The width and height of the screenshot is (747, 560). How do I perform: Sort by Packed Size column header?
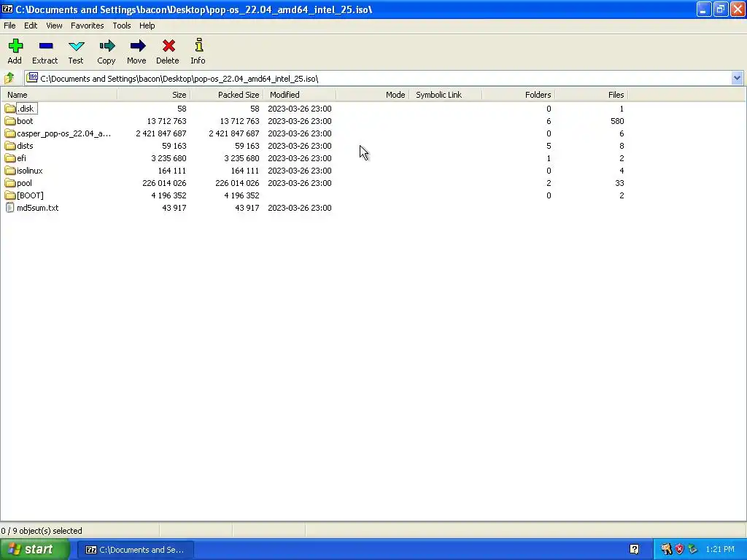pyautogui.click(x=226, y=95)
